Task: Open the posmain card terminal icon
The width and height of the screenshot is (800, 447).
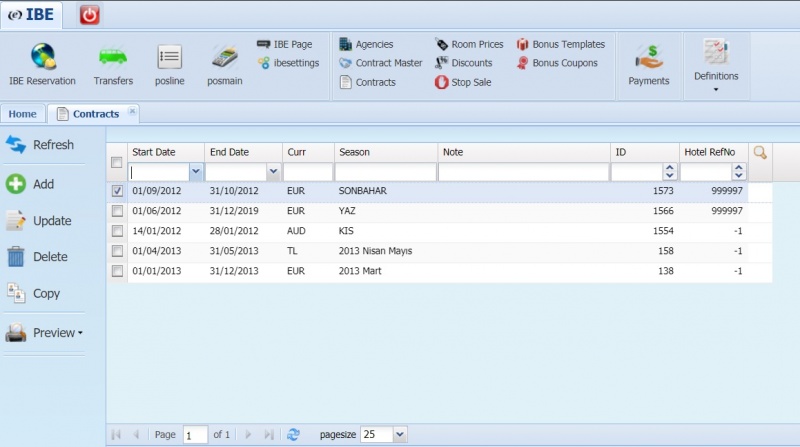Action: coord(224,57)
